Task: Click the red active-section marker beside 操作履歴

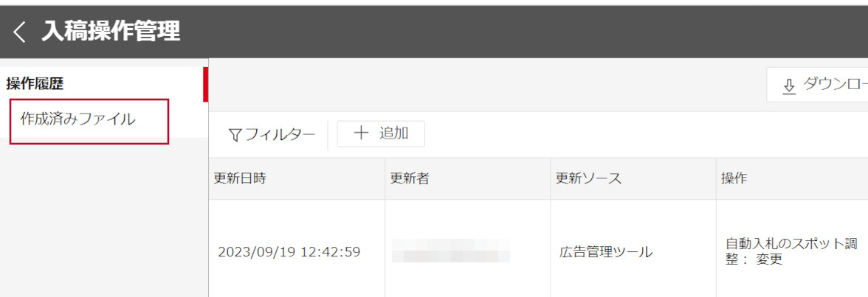Action: (205, 84)
